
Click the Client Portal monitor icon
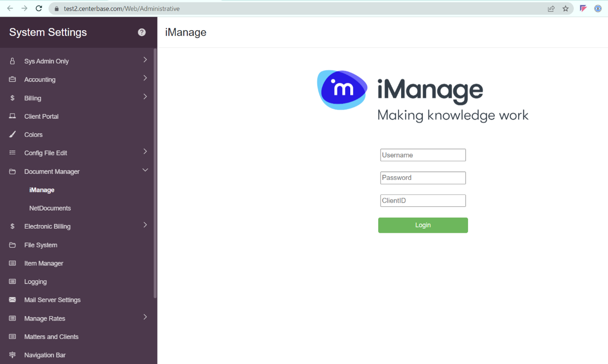12,116
